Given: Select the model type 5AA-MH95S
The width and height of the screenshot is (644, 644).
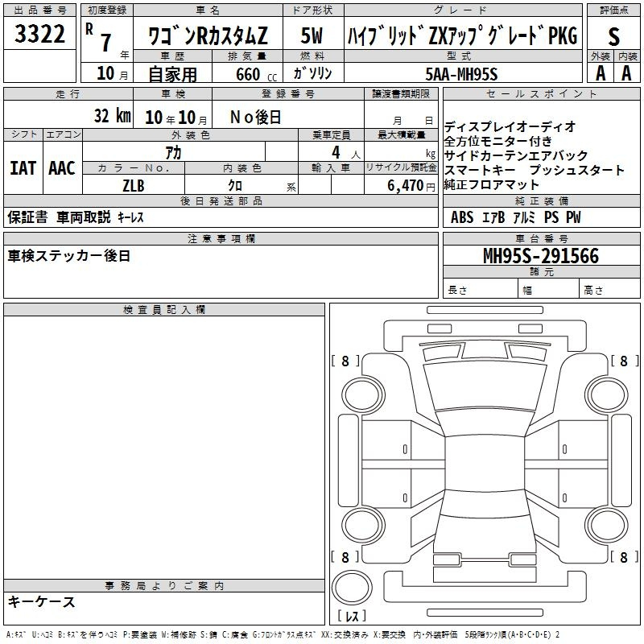Looking at the screenshot, I should 462,75.
